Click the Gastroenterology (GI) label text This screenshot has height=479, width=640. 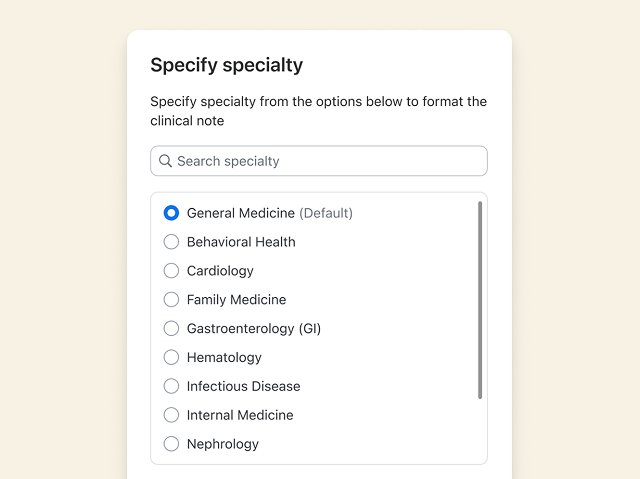[254, 328]
